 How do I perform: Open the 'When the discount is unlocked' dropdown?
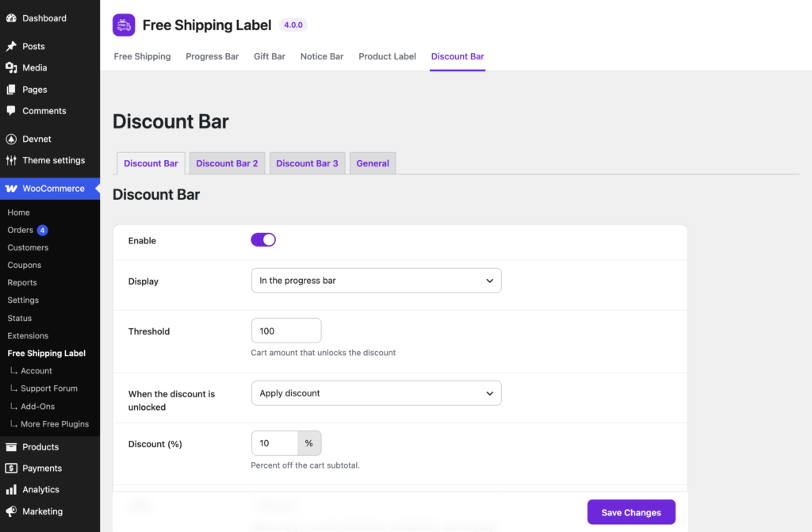377,393
